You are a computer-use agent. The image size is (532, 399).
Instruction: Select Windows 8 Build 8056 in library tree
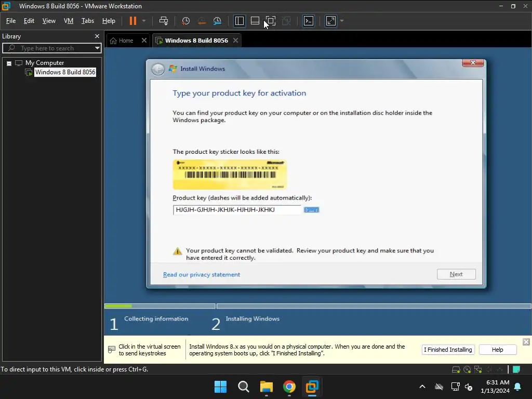(x=65, y=72)
